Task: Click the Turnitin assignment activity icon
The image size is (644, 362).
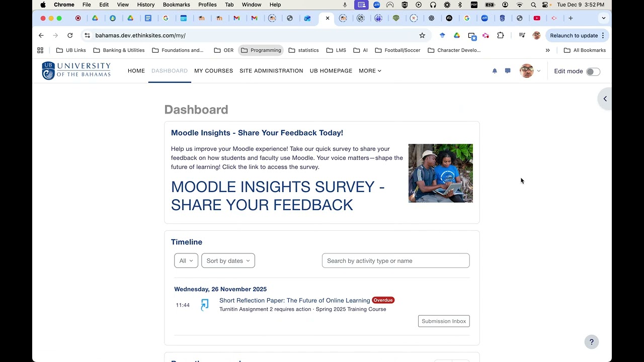Action: 204,305
